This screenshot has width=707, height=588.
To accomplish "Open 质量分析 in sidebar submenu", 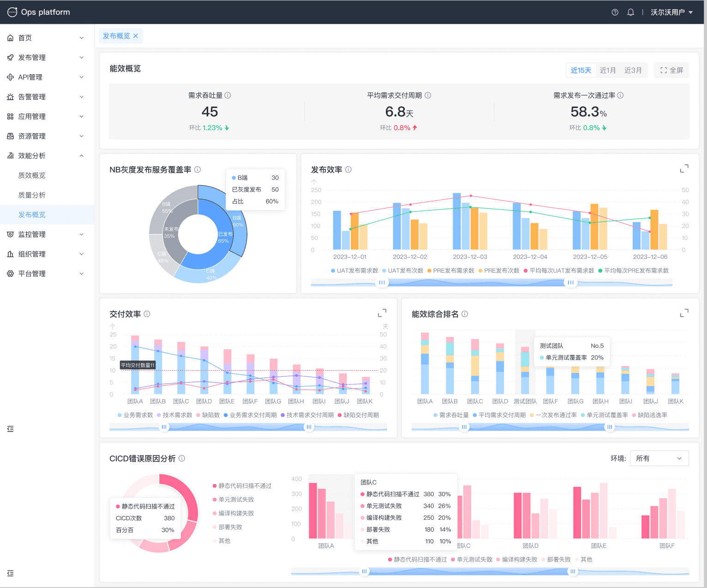I will click(x=32, y=195).
